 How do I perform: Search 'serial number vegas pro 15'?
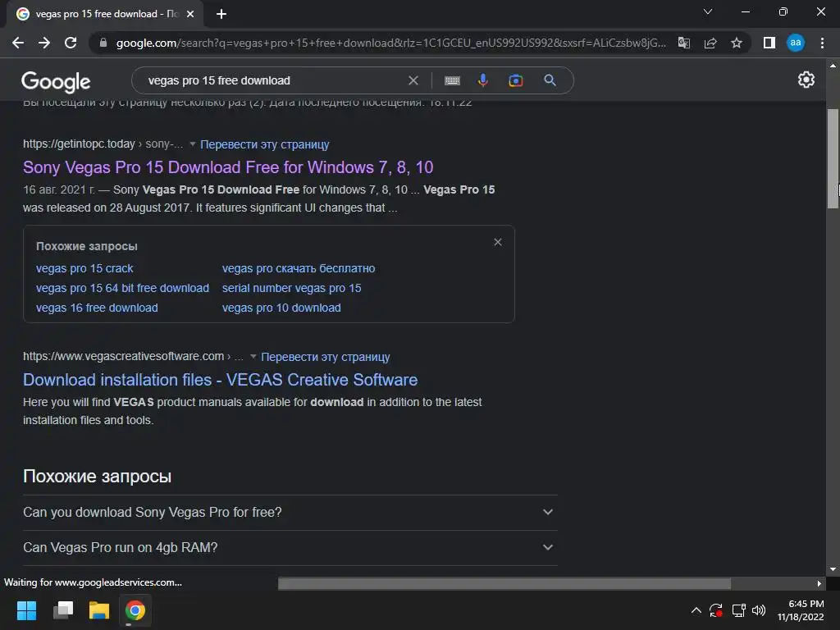pyautogui.click(x=291, y=288)
